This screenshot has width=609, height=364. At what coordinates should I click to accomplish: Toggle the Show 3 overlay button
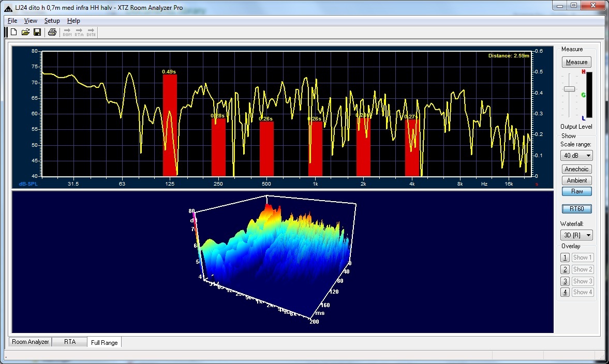pos(583,281)
